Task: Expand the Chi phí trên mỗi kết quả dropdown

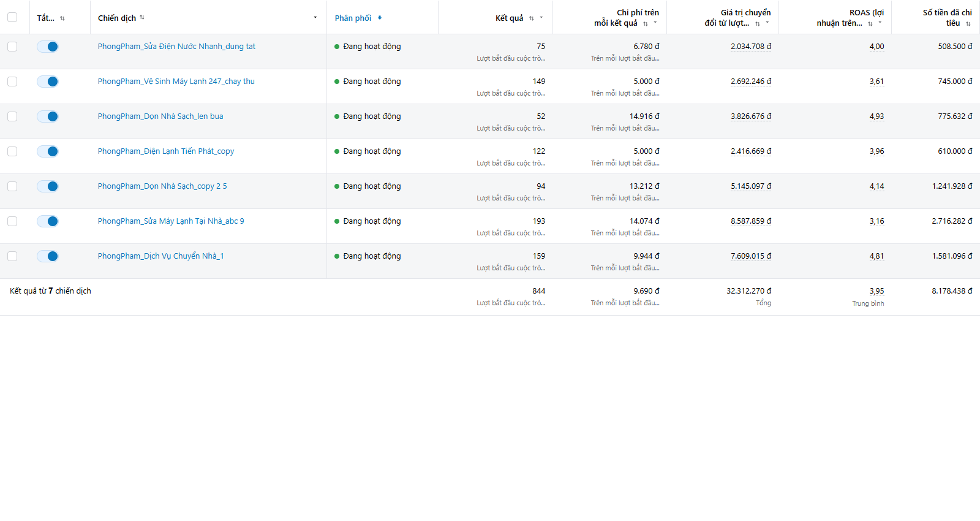Action: pyautogui.click(x=655, y=23)
